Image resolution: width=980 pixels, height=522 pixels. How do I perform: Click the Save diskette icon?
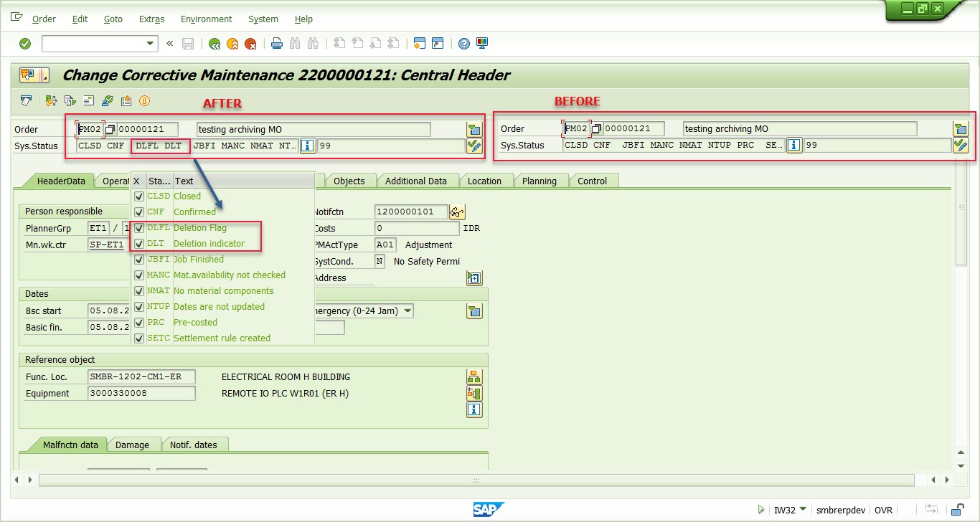point(188,44)
